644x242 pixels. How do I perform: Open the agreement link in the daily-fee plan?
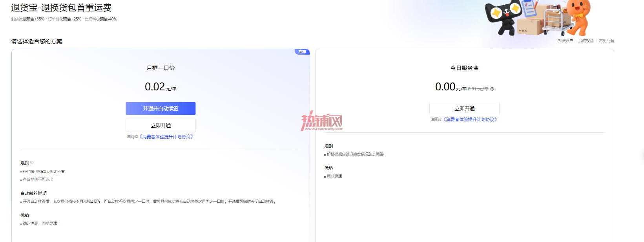470,119
